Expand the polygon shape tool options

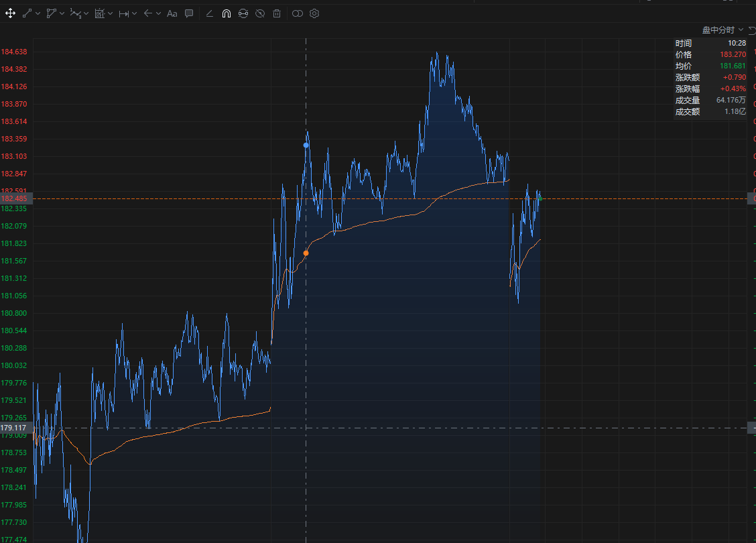point(62,13)
